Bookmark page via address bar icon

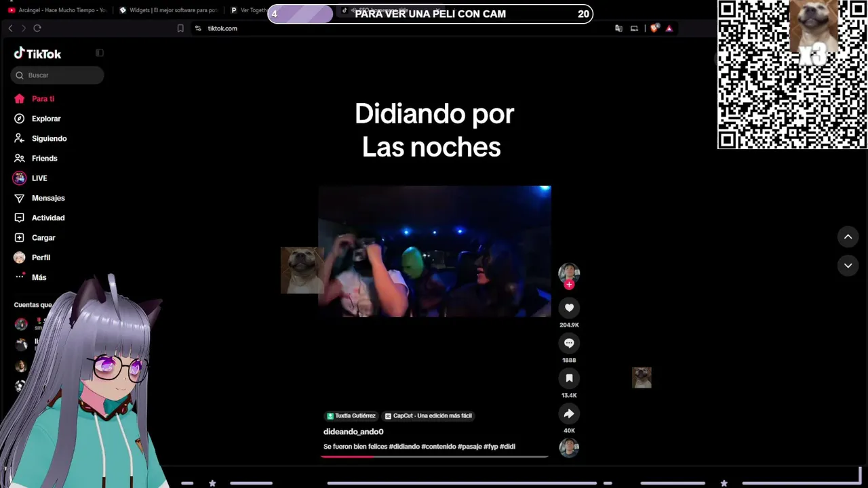tap(180, 28)
